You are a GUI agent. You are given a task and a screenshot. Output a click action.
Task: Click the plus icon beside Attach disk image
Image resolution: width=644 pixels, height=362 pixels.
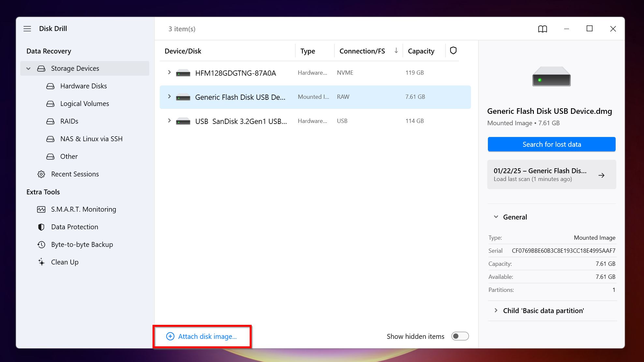pyautogui.click(x=170, y=337)
